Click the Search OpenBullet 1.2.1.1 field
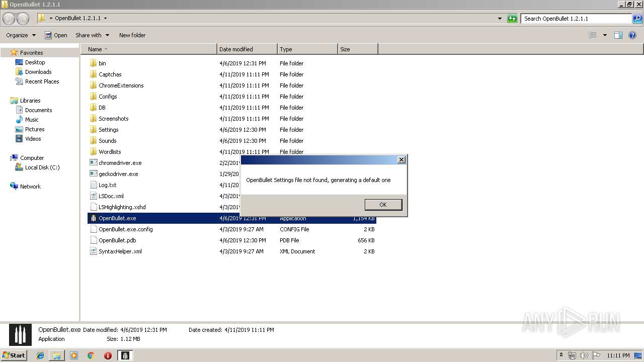Screen dimensions: 644x362 click(576, 19)
